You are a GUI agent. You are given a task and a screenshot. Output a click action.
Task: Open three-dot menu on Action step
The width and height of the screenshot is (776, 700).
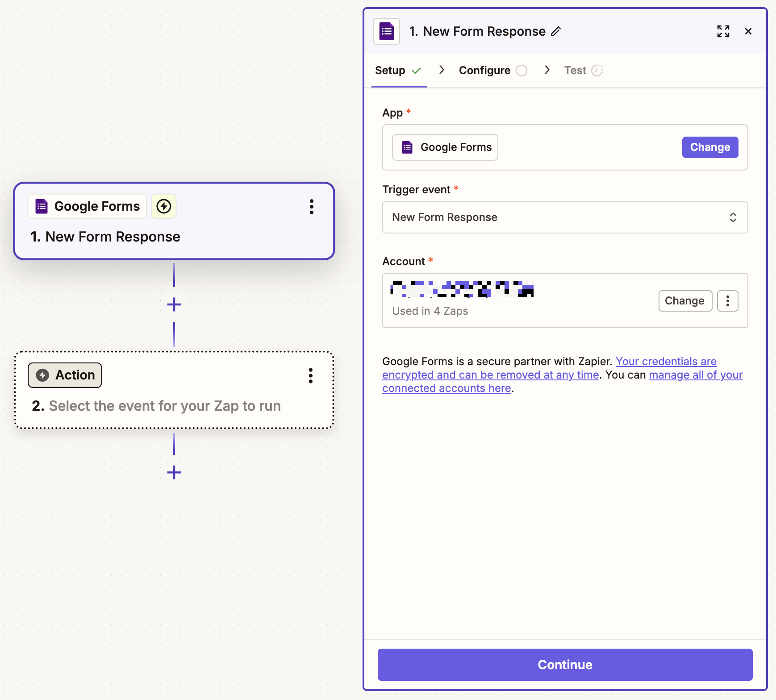coord(311,376)
